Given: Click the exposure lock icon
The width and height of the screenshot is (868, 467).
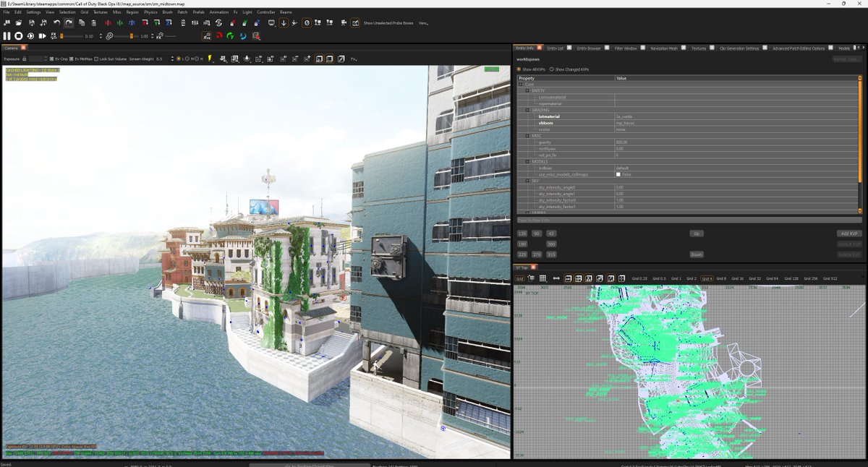Looking at the screenshot, I should [x=24, y=59].
